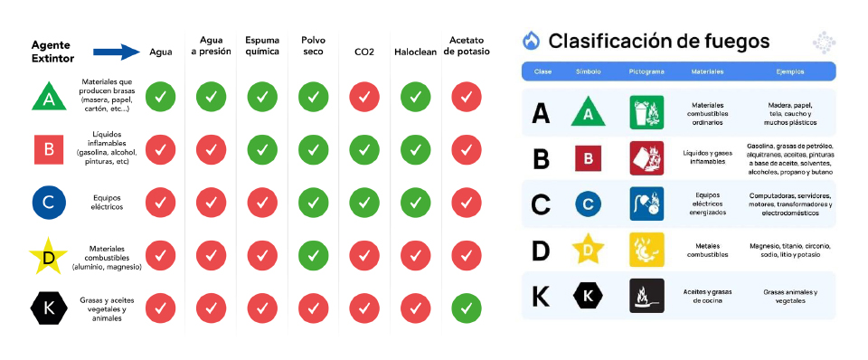The height and width of the screenshot is (360, 868).
Task: Click the black hexagon class K symbol in the extinguisher table
Action: [49, 308]
